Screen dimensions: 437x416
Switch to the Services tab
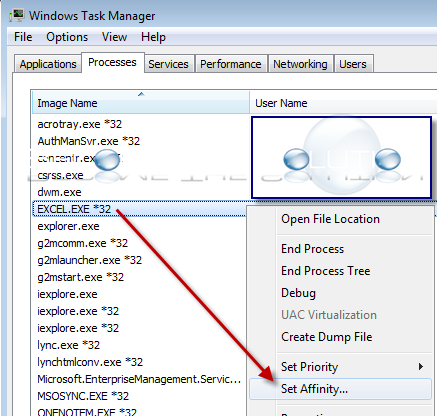pyautogui.click(x=168, y=64)
